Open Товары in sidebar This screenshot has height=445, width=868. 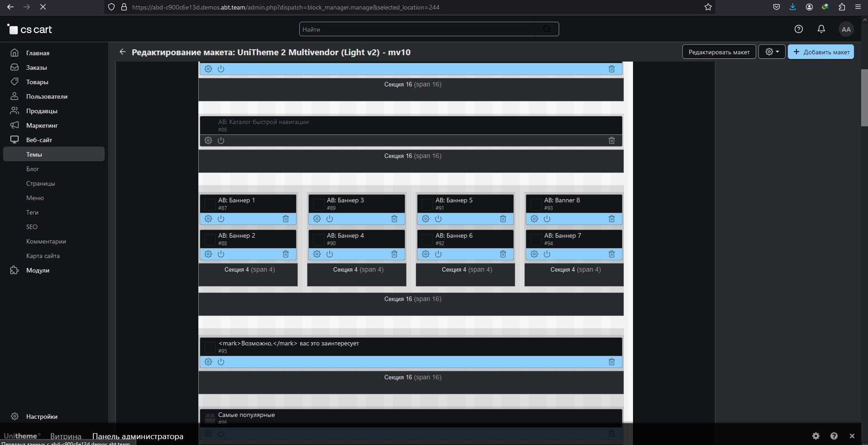[54, 82]
